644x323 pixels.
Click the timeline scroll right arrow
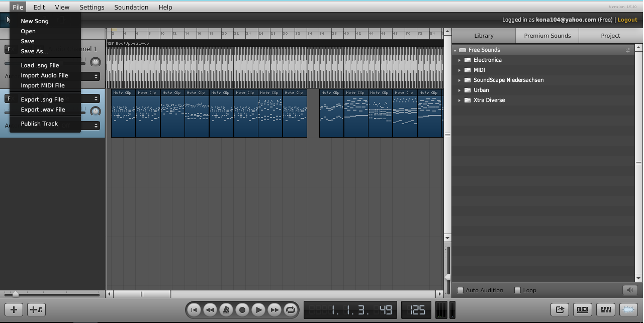tap(440, 294)
